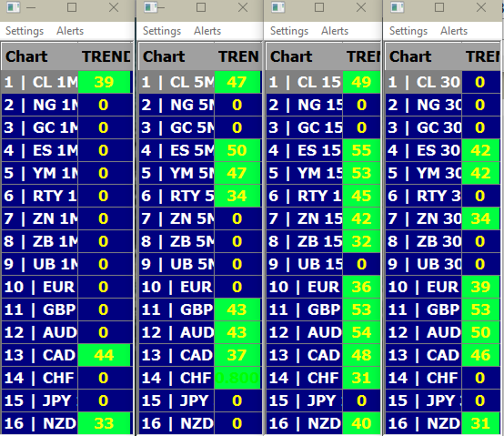504x436 pixels.
Task: Minimize the 1M scanner window
Action: click(31, 7)
